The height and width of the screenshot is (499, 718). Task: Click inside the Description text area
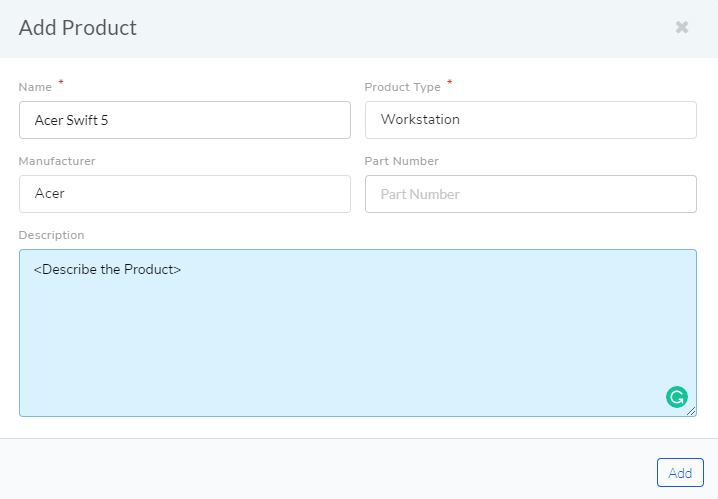click(x=358, y=333)
